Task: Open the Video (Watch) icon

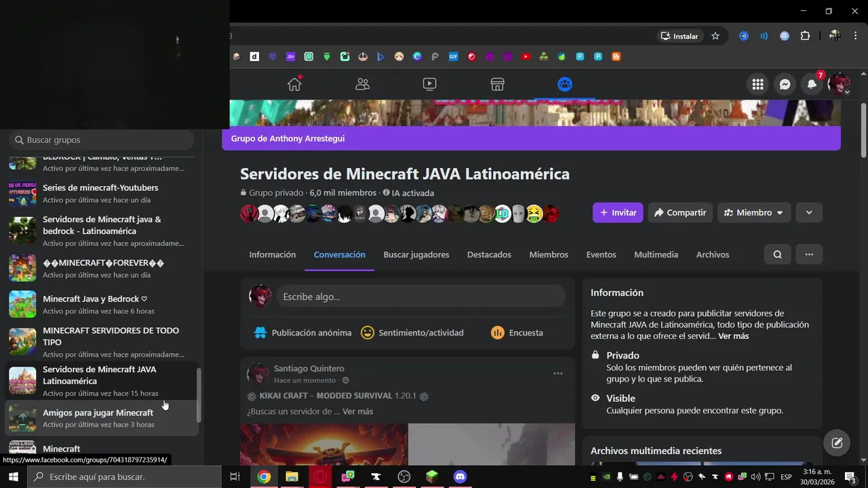Action: tap(429, 84)
